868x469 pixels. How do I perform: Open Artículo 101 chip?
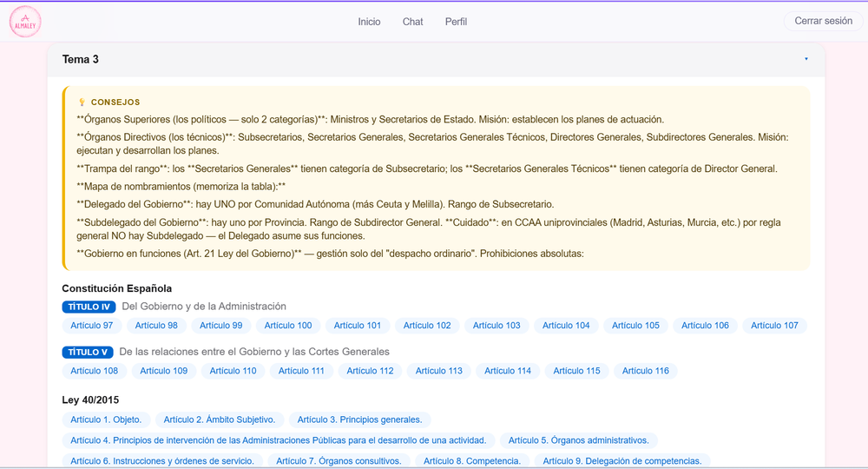click(357, 326)
